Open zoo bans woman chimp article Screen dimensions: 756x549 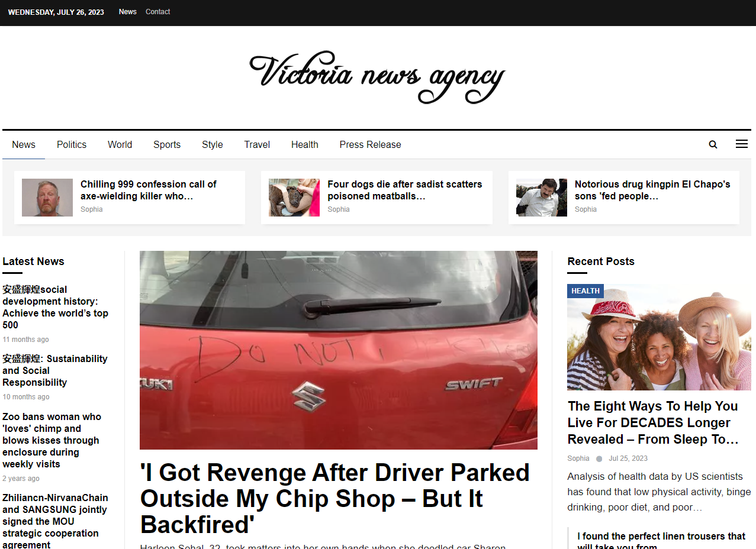click(52, 440)
